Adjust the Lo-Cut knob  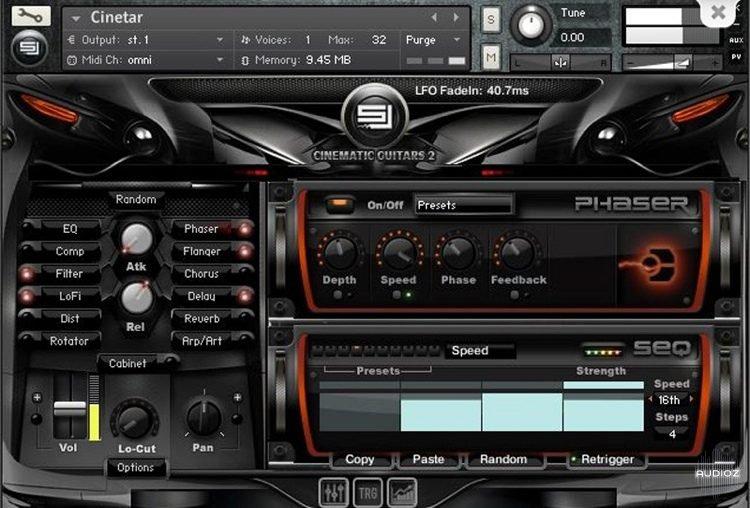135,421
